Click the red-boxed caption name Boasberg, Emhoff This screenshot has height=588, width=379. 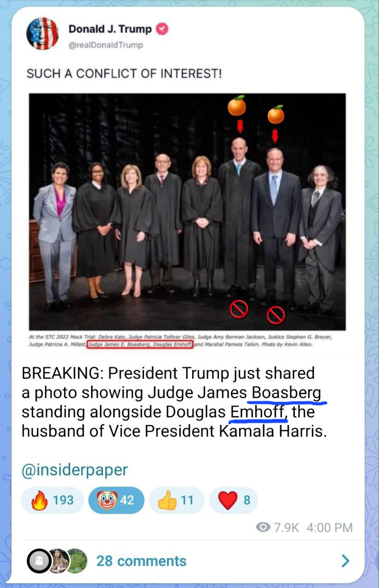[140, 344]
